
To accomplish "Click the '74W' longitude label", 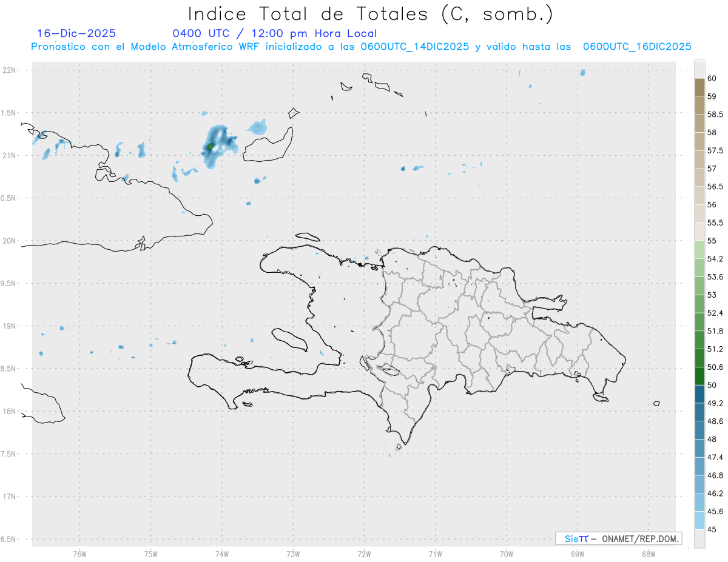I will 222,554.
